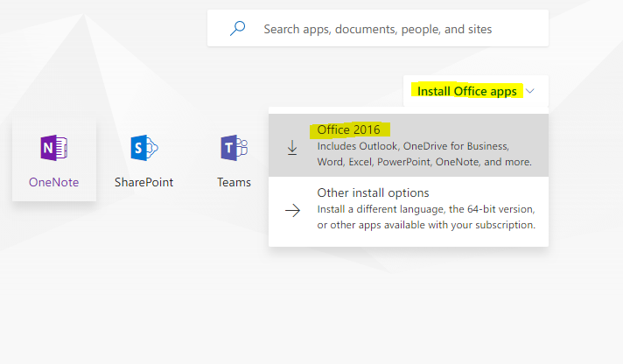
Task: Click the Teams label text
Action: (x=234, y=182)
